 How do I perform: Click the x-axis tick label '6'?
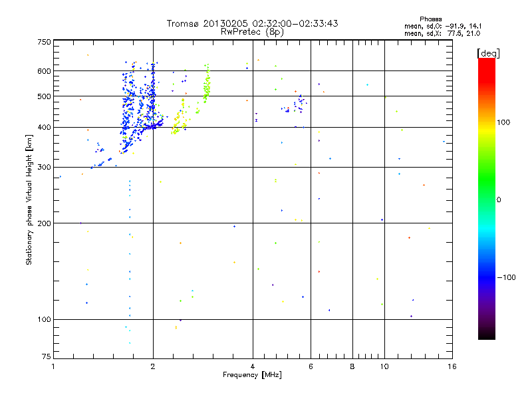pos(311,366)
